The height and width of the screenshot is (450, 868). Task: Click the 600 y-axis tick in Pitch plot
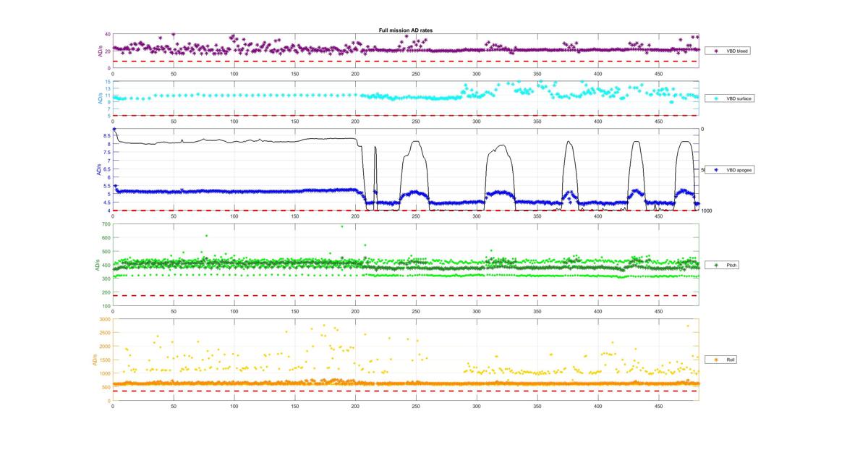(106, 238)
